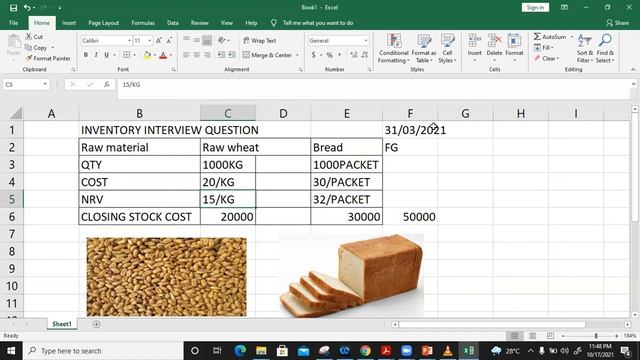This screenshot has width=640, height=360.
Task: Open the font size dropdown
Action: (150, 41)
